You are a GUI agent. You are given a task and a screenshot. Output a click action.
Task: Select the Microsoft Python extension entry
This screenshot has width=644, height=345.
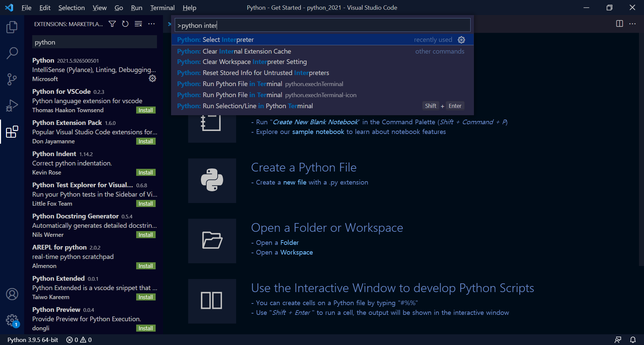pyautogui.click(x=94, y=70)
